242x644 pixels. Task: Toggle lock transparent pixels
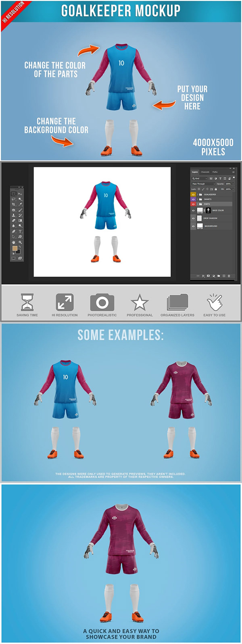pyautogui.click(x=199, y=189)
